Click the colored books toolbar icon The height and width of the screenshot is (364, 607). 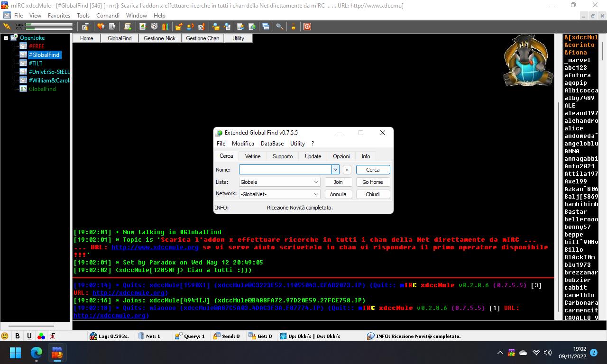(x=165, y=27)
